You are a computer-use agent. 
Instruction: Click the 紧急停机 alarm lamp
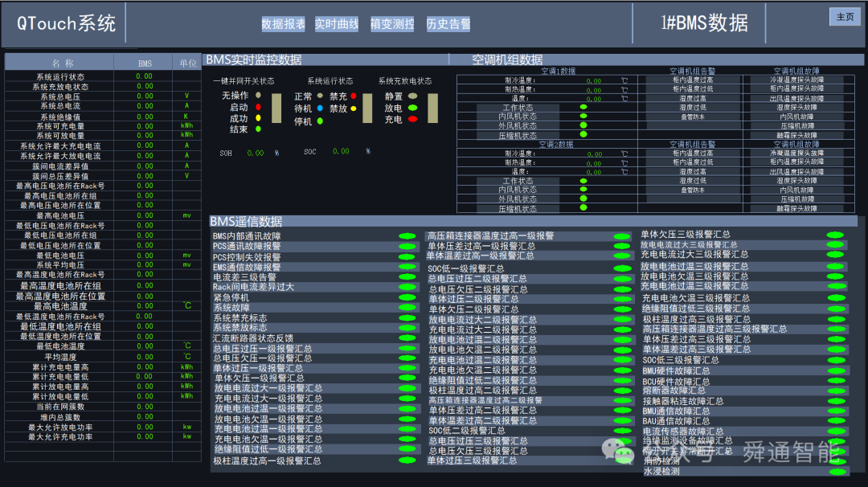(x=406, y=298)
